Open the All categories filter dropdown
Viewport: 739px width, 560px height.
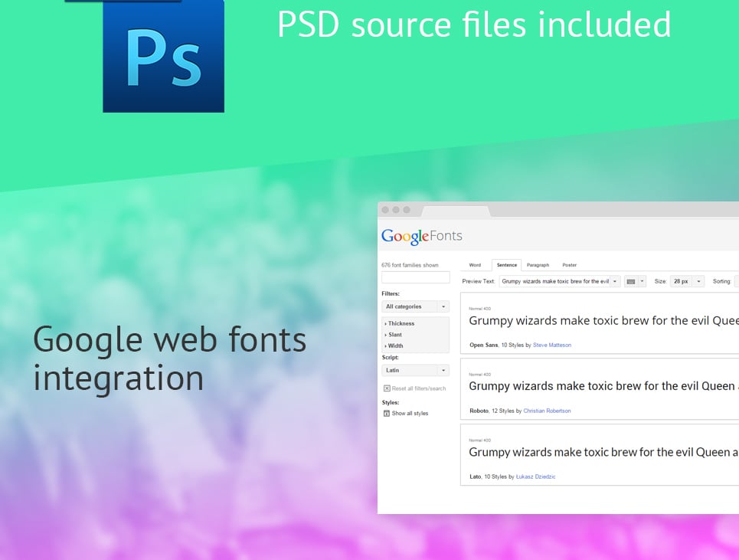(x=415, y=306)
